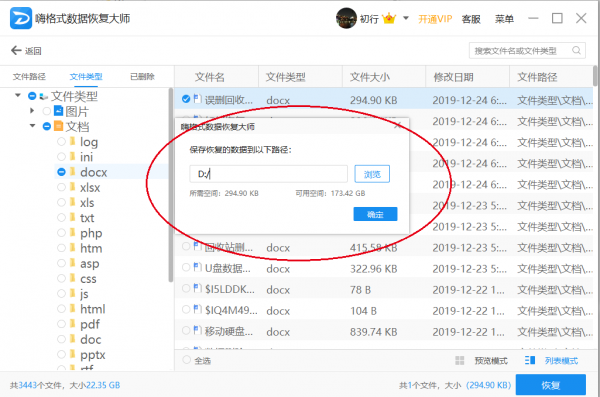Sort by 修改日期 column header

coord(453,77)
